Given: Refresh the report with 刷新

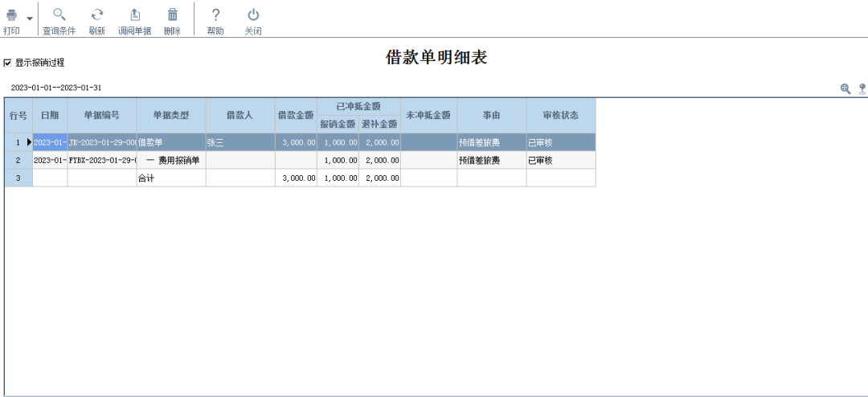Looking at the screenshot, I should pyautogui.click(x=97, y=15).
